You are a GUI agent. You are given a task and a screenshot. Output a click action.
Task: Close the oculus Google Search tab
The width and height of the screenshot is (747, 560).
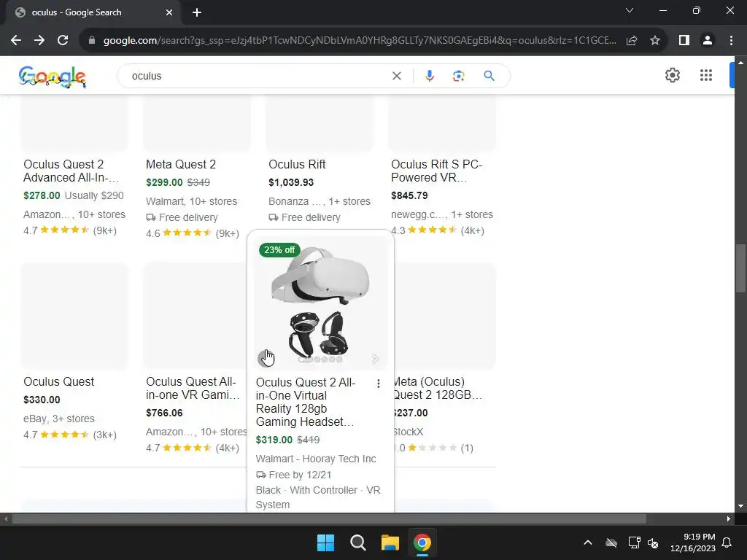click(x=169, y=12)
